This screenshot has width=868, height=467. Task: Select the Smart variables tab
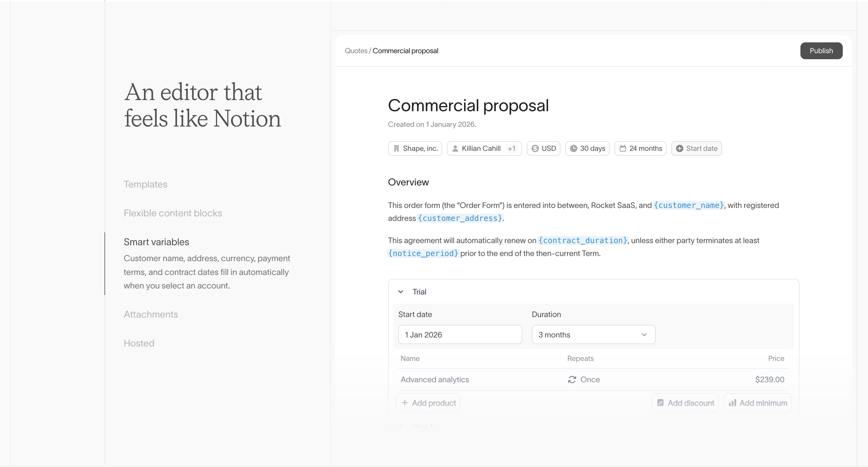tap(156, 242)
